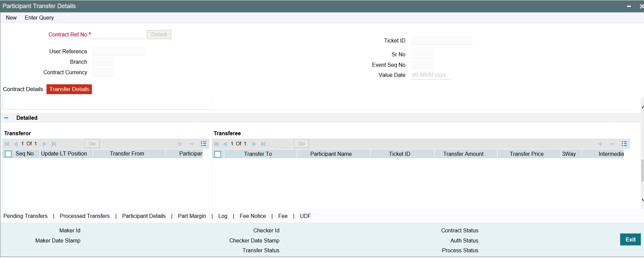
Task: Go to last page in Transferee grid
Action: (x=263, y=144)
